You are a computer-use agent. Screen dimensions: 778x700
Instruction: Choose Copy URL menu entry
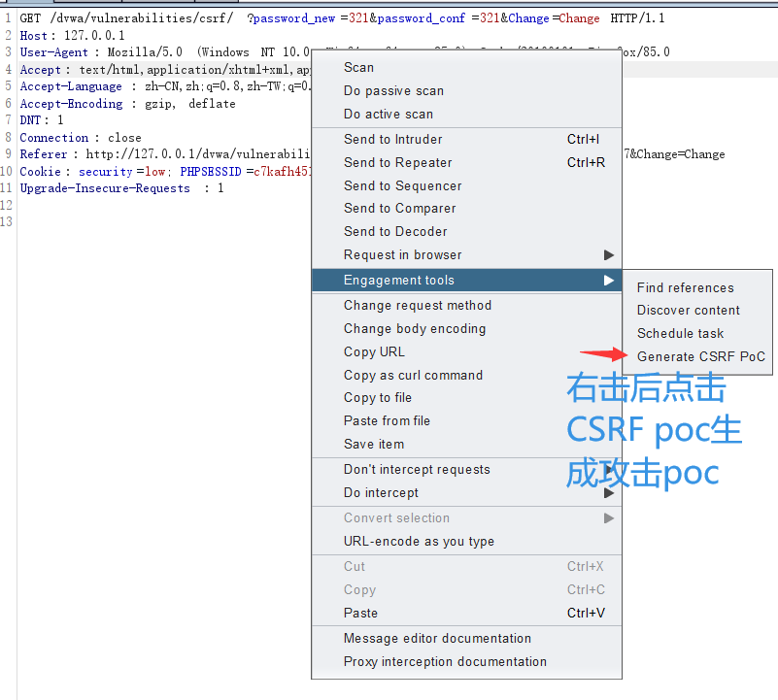click(x=466, y=351)
